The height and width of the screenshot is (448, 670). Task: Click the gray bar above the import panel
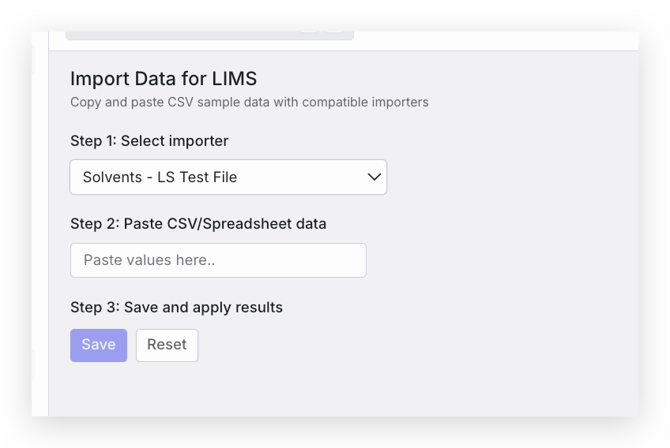click(x=209, y=35)
